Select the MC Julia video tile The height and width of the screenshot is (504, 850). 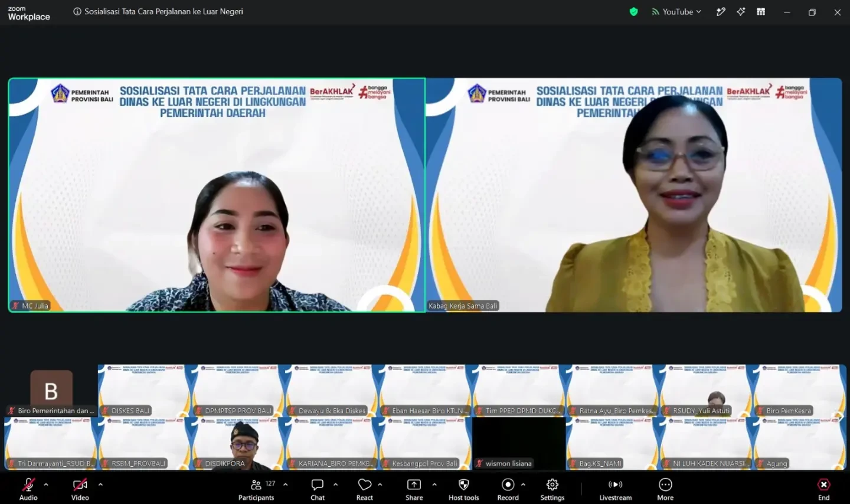tap(217, 195)
